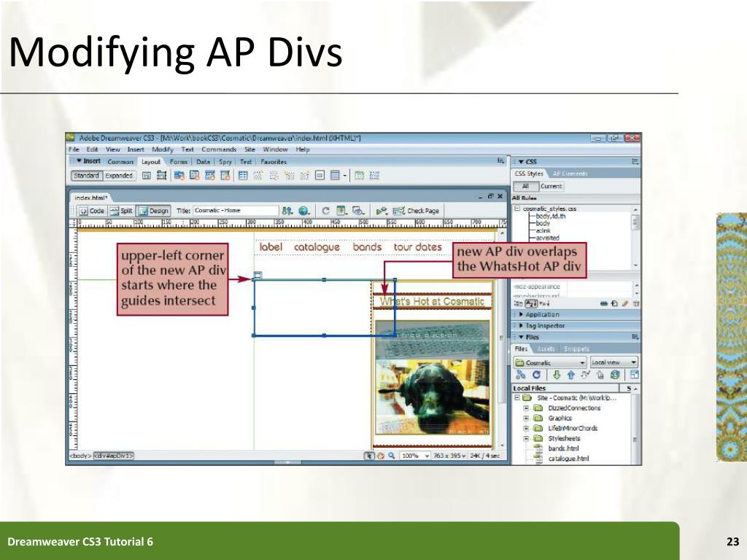The image size is (747, 560).
Task: Switch to the Forms insert tab
Action: (x=179, y=162)
